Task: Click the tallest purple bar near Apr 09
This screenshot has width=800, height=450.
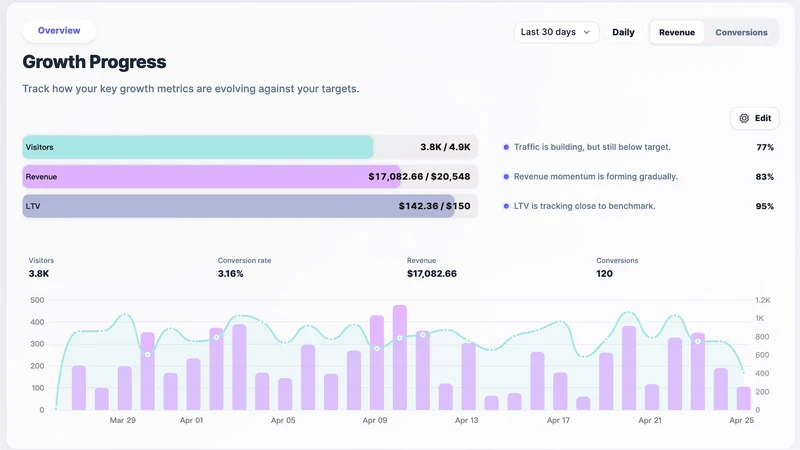Action: [x=399, y=358]
